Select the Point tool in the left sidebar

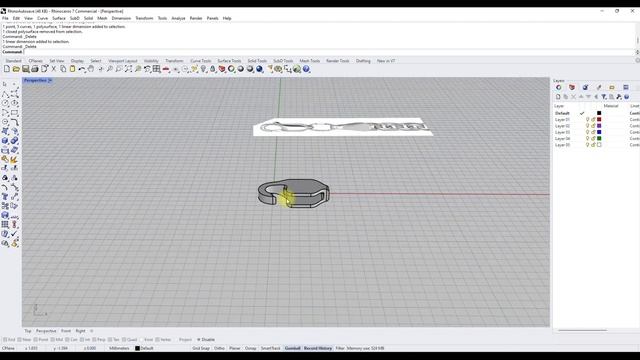[x=14, y=84]
